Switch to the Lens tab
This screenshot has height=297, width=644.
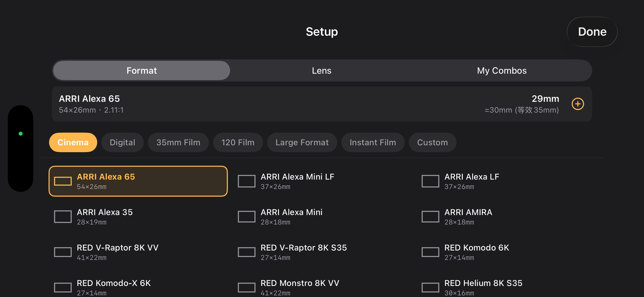pos(322,70)
